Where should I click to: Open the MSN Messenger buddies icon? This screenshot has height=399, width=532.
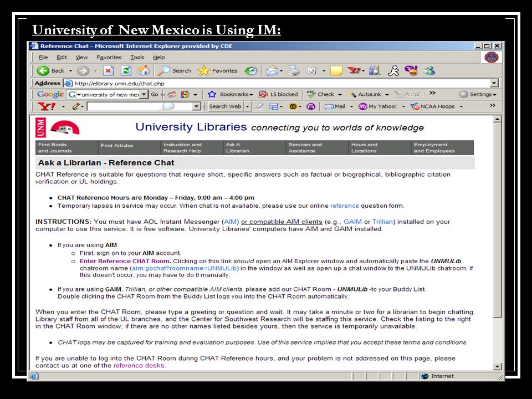tap(429, 70)
